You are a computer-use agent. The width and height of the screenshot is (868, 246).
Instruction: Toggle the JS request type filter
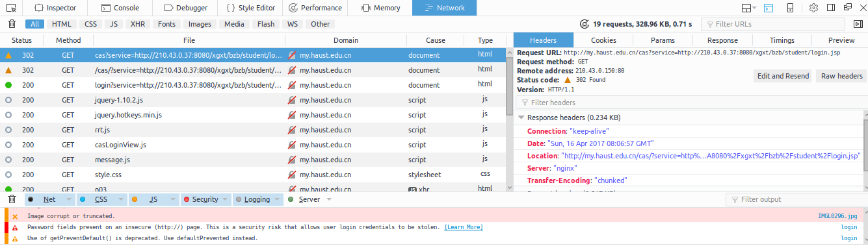(x=114, y=24)
